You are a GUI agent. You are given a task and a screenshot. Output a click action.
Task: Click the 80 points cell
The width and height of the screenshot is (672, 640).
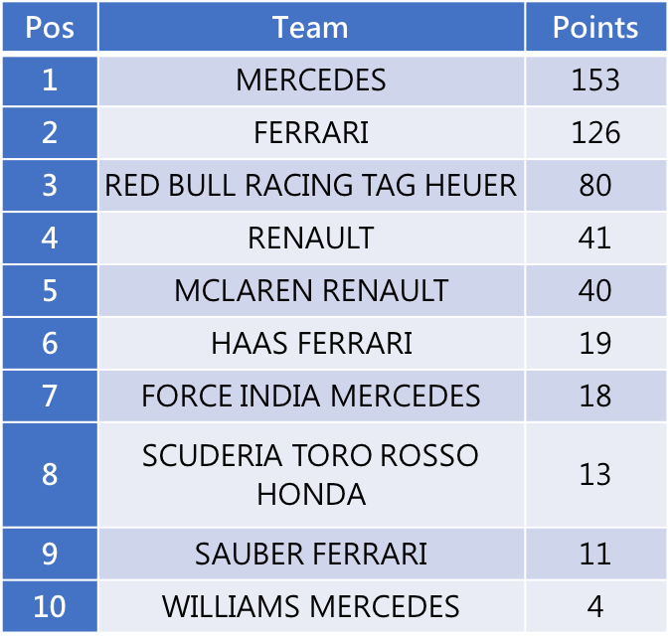tap(595, 186)
